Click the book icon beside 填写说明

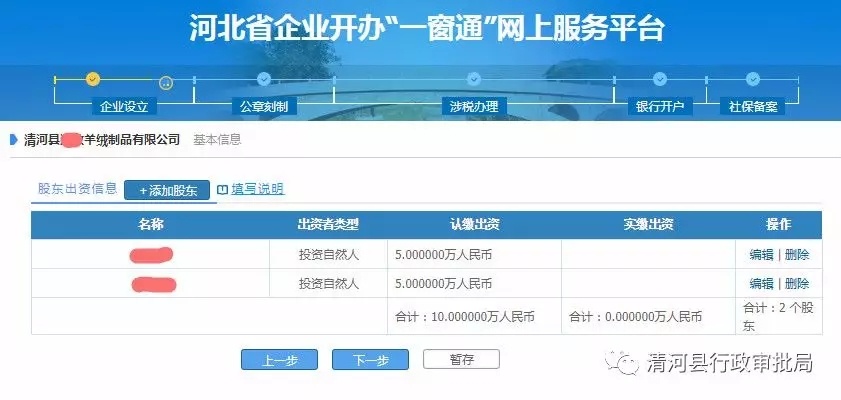coord(223,189)
